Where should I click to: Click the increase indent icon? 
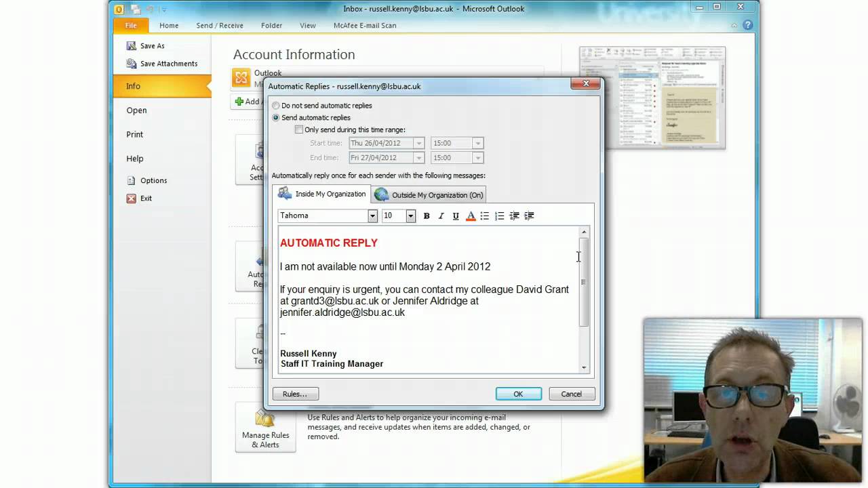tap(530, 216)
